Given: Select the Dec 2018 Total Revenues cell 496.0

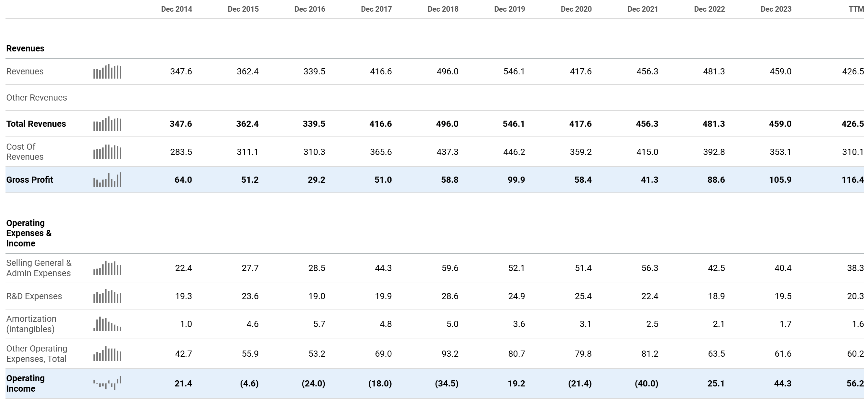Looking at the screenshot, I should pyautogui.click(x=447, y=124).
